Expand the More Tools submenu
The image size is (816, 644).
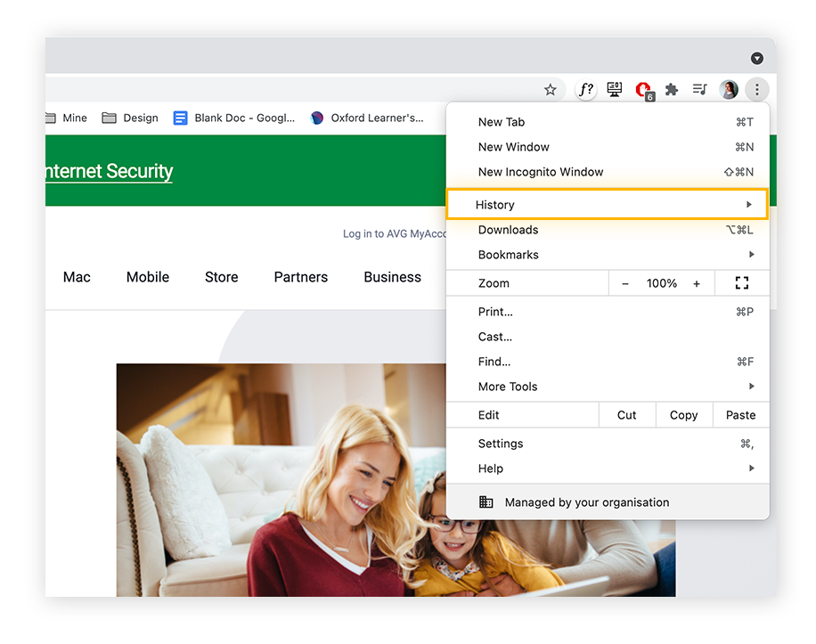pos(606,387)
